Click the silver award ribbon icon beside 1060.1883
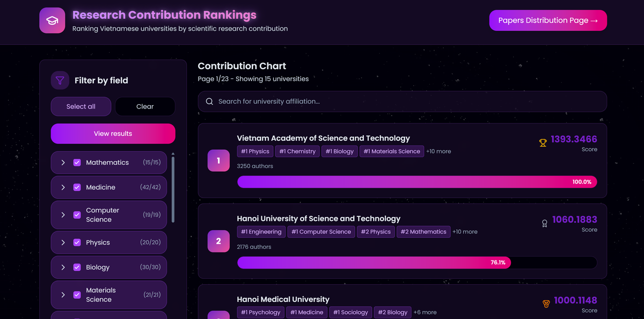The width and height of the screenshot is (644, 319). pyautogui.click(x=544, y=223)
